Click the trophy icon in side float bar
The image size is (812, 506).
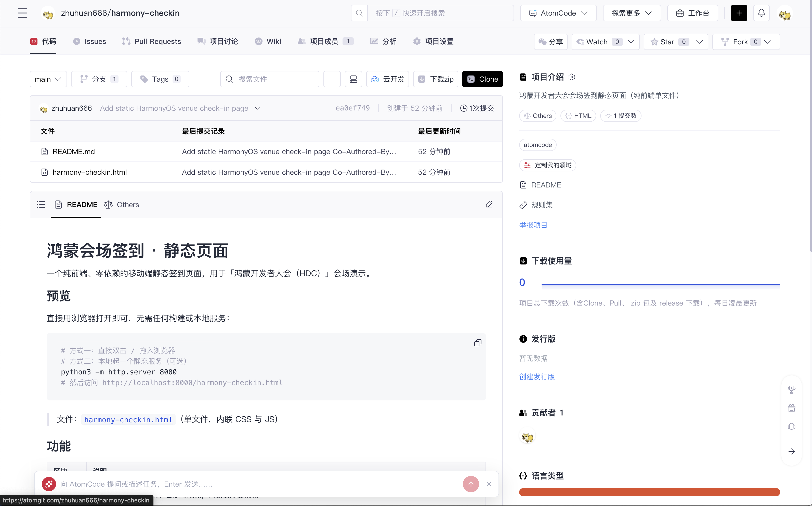click(791, 389)
